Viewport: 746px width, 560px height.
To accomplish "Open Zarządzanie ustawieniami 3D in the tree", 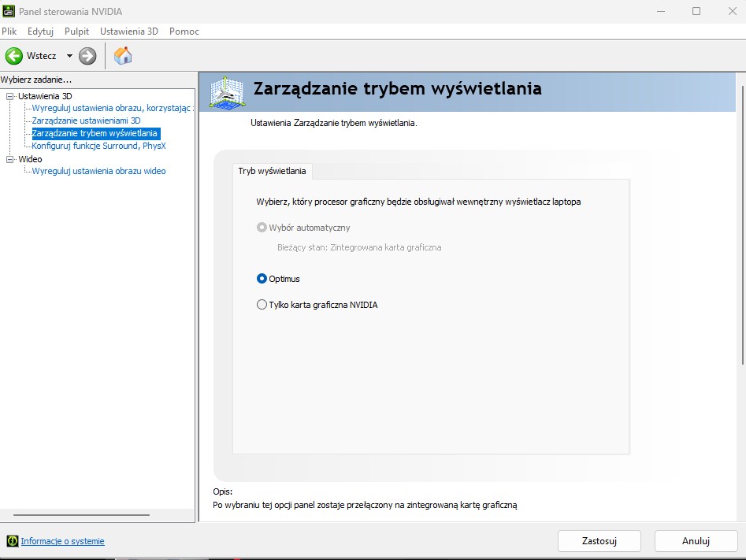I will (86, 121).
